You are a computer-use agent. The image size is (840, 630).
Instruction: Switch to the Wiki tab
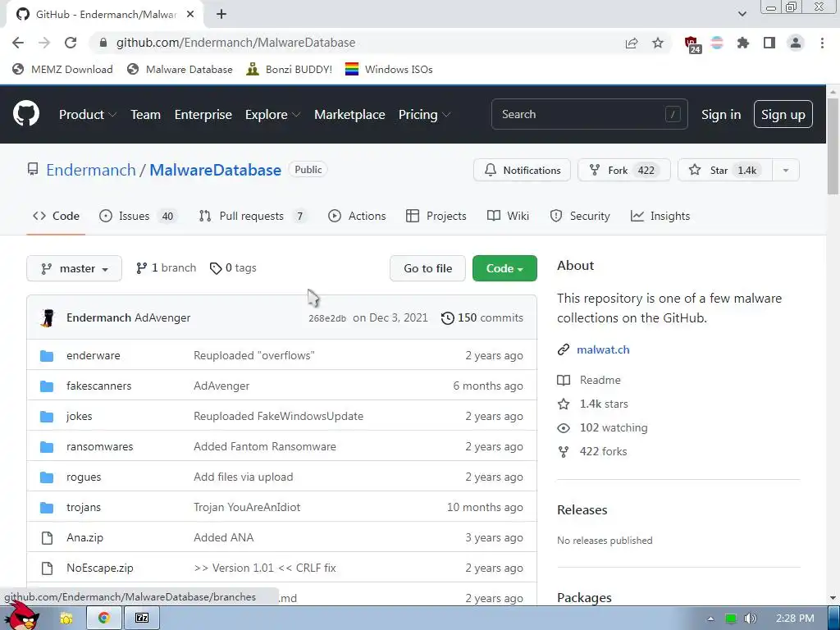508,216
